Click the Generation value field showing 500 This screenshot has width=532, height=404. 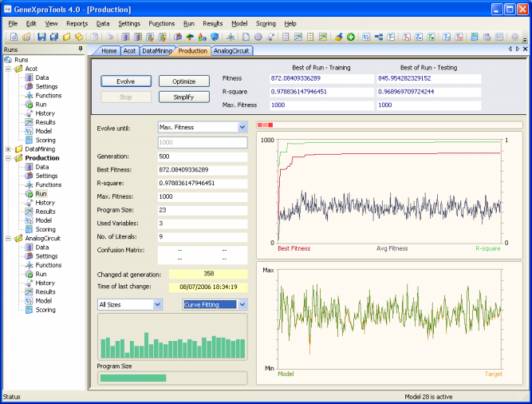[x=203, y=156]
